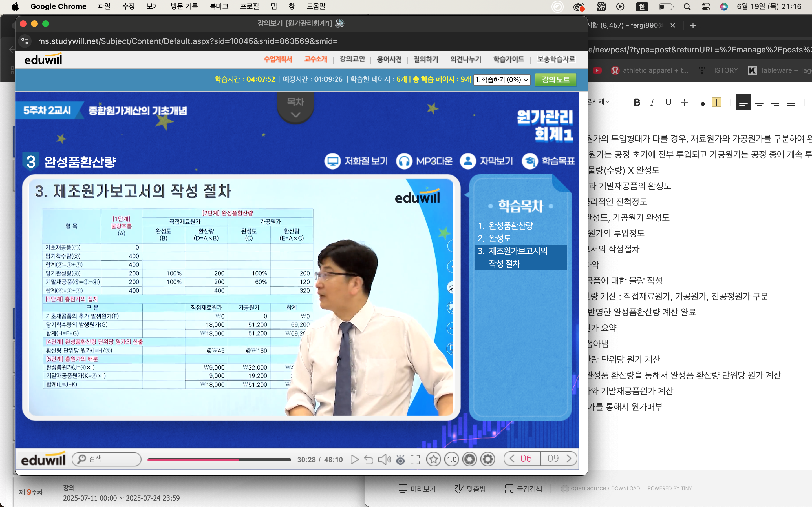Enter fullscreen mode with bracket icon
The height and width of the screenshot is (507, 812).
coord(415,459)
